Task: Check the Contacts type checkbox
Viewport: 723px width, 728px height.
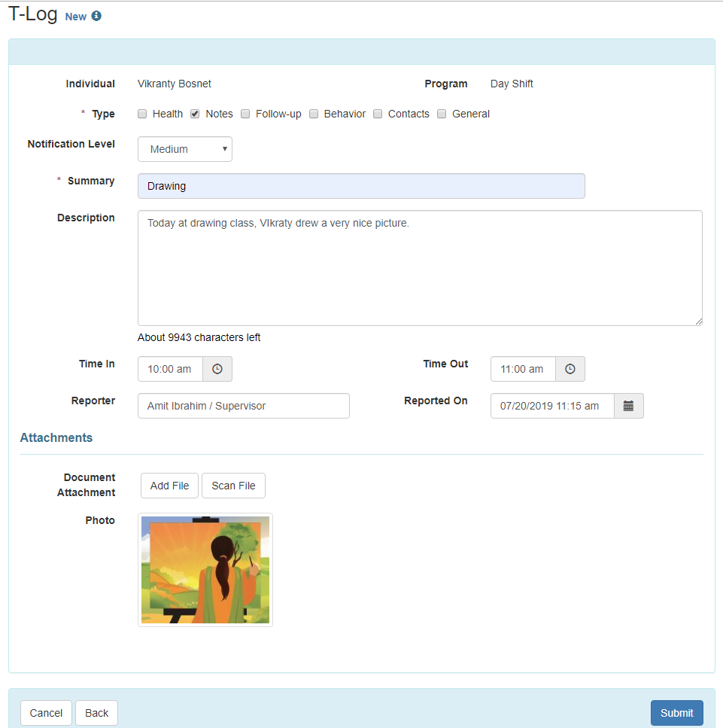Action: 378,114
